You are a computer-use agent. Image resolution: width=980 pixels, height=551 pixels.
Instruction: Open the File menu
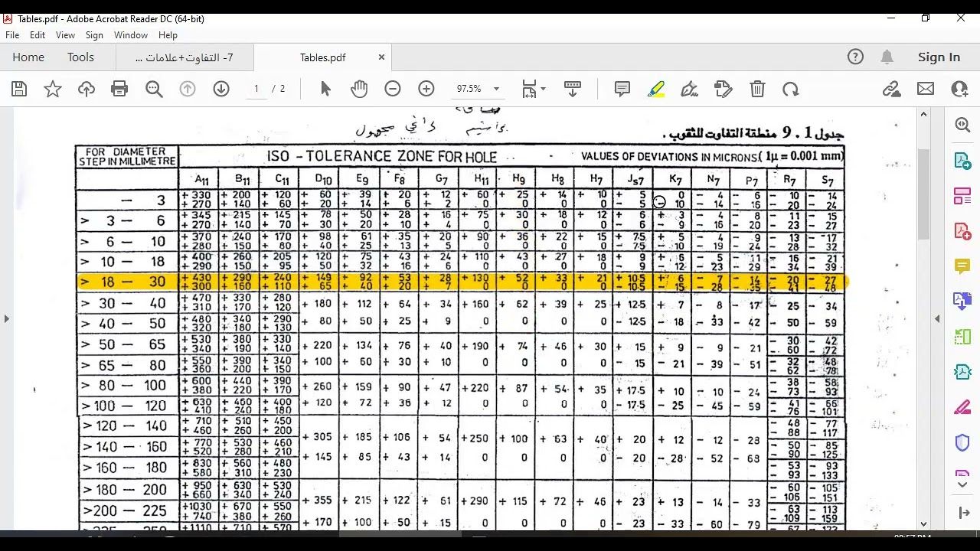[12, 35]
